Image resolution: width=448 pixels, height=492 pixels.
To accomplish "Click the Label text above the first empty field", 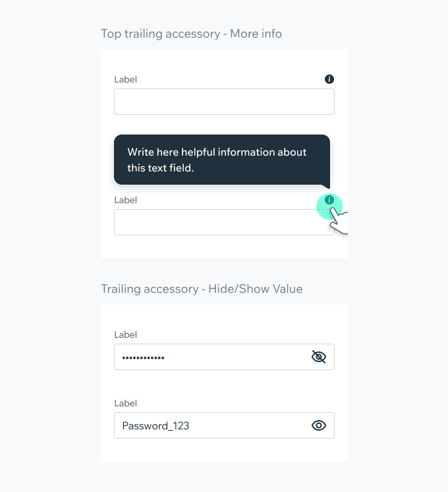I will [125, 79].
